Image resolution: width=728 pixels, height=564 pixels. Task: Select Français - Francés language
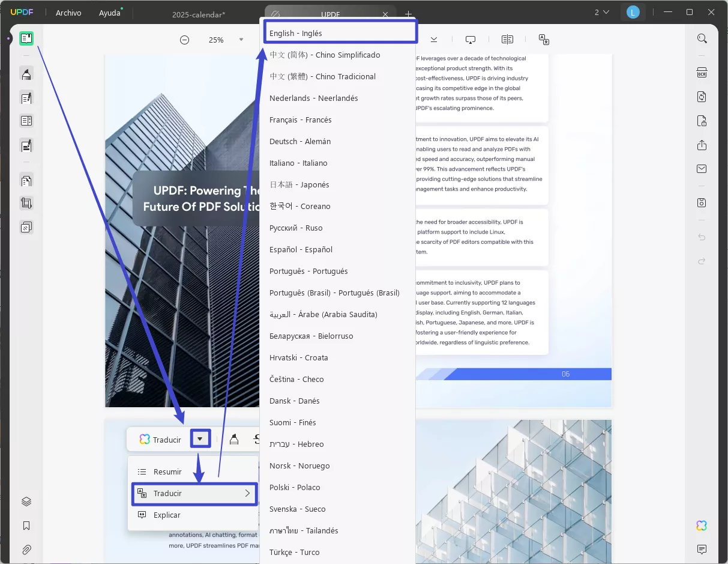click(337, 120)
